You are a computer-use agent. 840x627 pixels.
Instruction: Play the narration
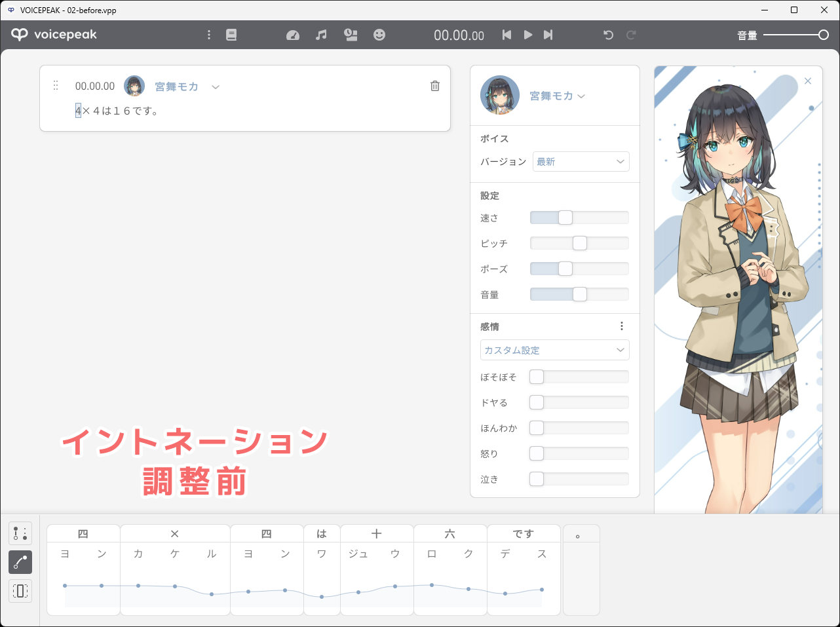(x=527, y=35)
